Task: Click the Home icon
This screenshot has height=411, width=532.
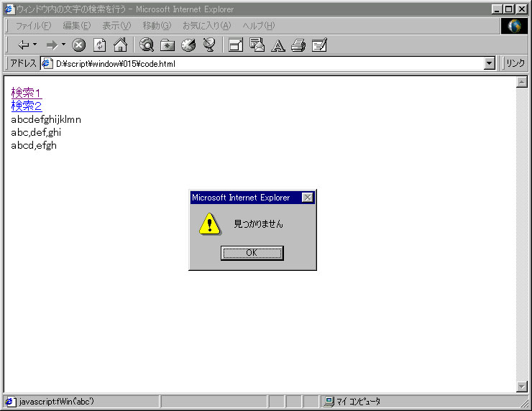Action: coord(121,45)
